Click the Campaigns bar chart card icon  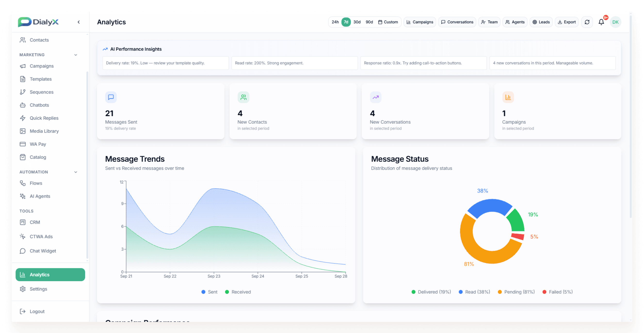tap(508, 97)
